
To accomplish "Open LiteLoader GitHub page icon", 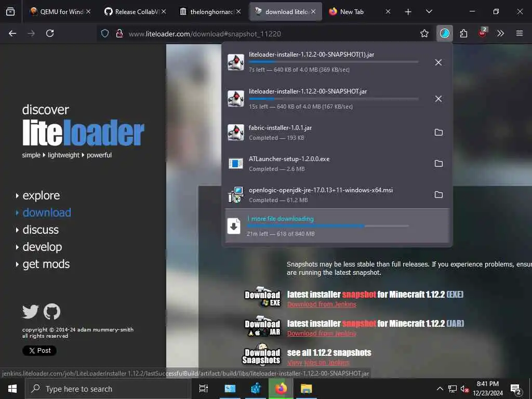I will 52,312.
